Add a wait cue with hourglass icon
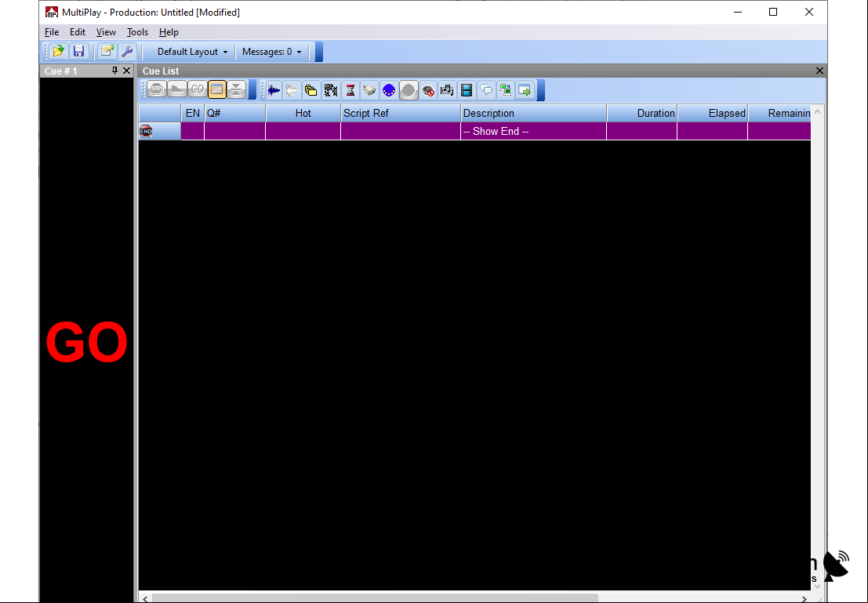Screen dimensions: 868x603 [350, 89]
